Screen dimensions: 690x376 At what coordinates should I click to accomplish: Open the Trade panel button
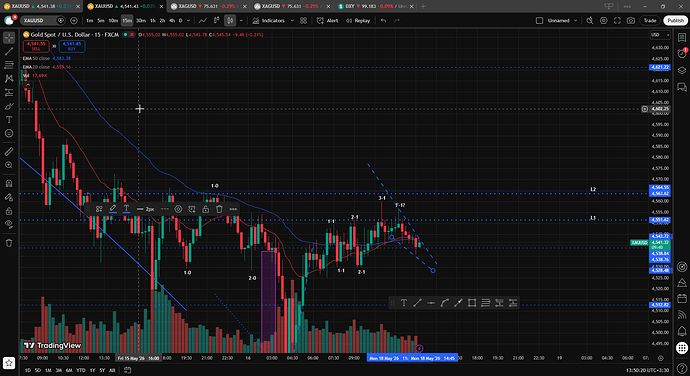(650, 21)
